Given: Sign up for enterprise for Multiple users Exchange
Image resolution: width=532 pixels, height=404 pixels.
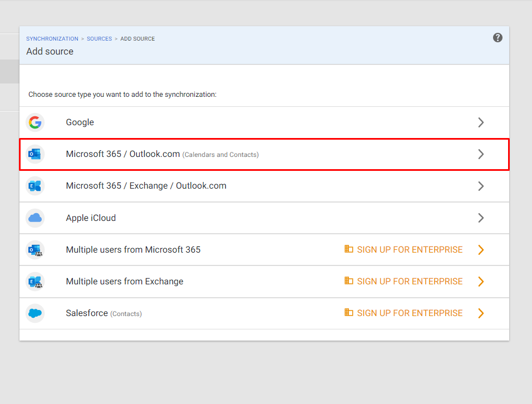Looking at the screenshot, I should (x=410, y=282).
